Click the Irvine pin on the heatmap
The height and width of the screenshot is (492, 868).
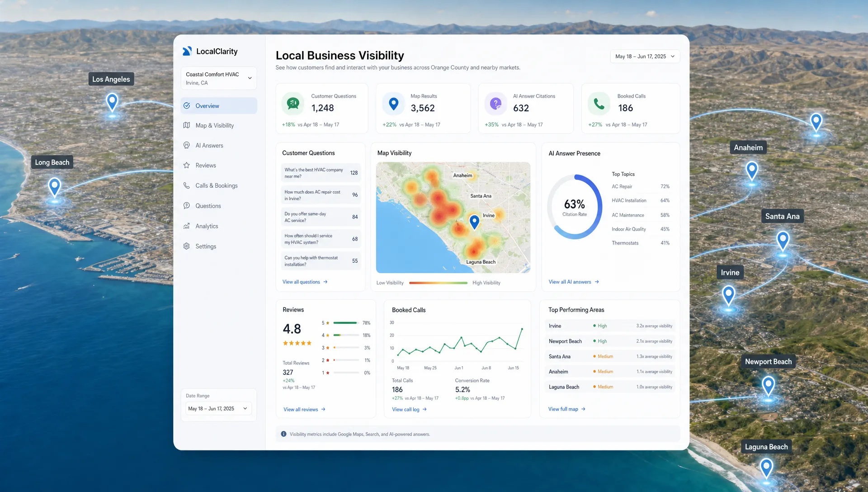(474, 222)
